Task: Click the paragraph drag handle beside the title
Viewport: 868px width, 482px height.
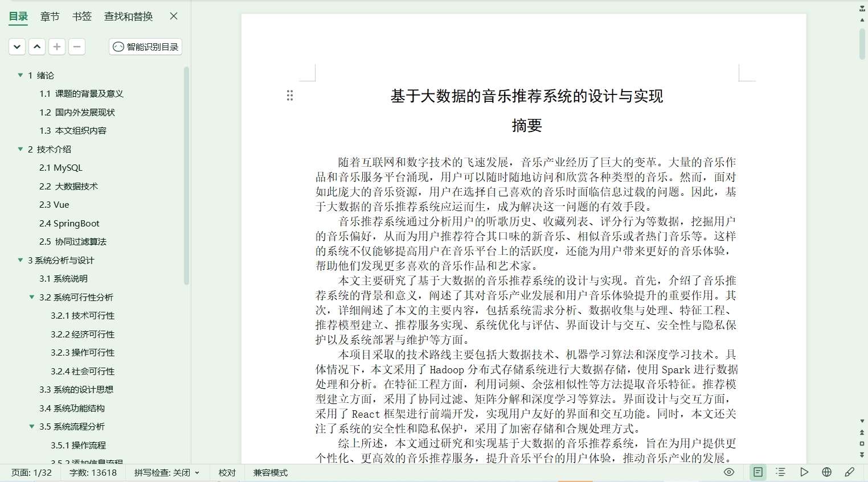Action: tap(290, 96)
